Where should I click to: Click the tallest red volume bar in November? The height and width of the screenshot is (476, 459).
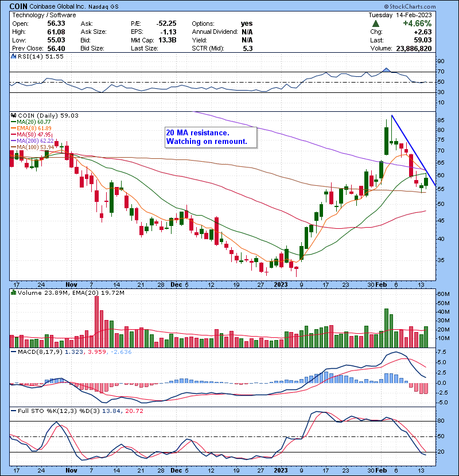tap(96, 321)
